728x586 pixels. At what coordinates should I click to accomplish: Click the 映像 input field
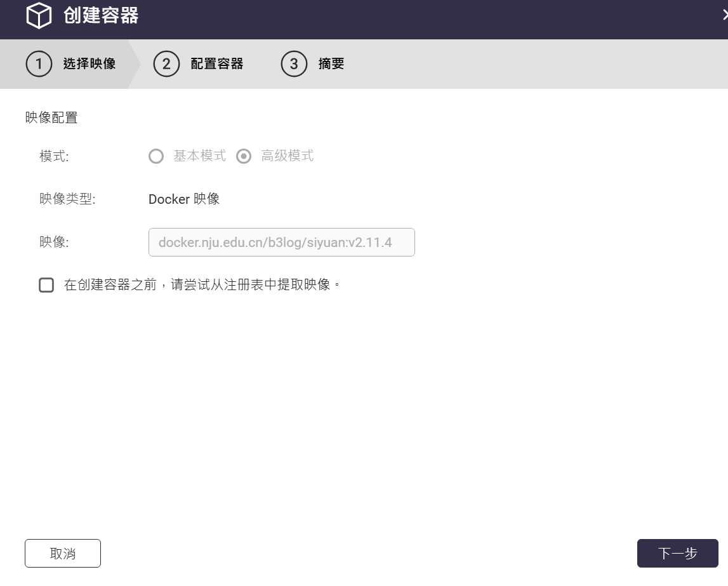pos(281,242)
